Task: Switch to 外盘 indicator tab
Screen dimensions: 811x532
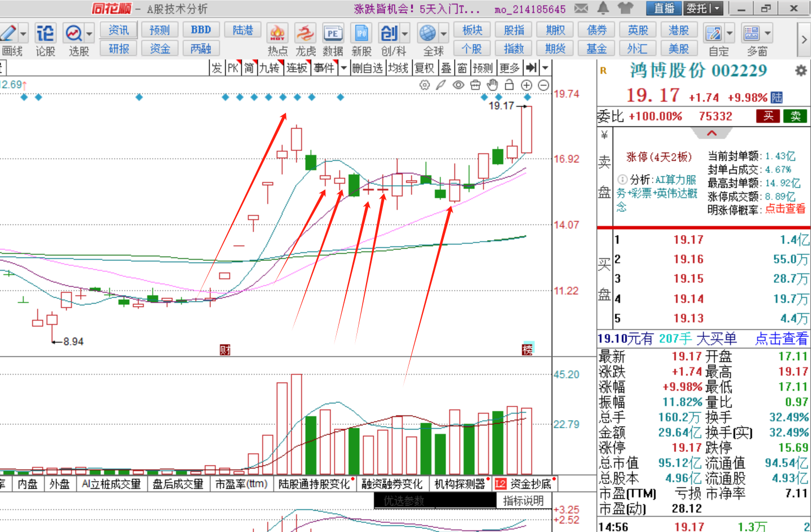Action: pos(59,484)
